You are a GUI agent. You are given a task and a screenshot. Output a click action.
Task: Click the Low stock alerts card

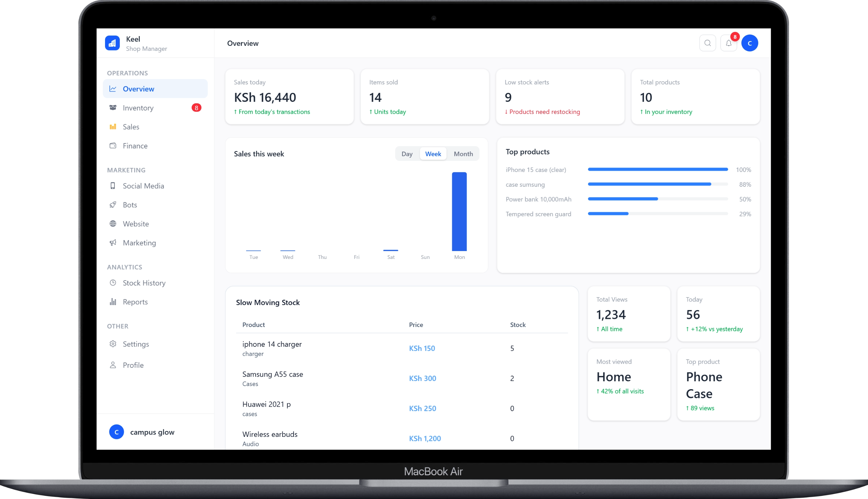(x=560, y=97)
